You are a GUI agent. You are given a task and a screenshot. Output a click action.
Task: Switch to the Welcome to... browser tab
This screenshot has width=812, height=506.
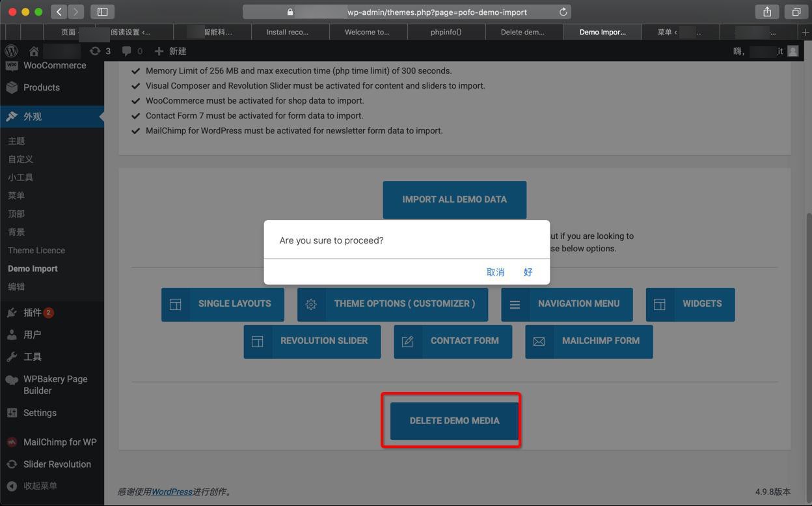pos(368,32)
